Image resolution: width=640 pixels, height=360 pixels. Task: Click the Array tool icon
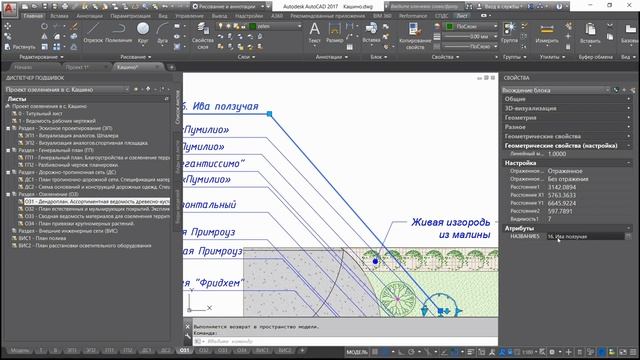[56, 47]
